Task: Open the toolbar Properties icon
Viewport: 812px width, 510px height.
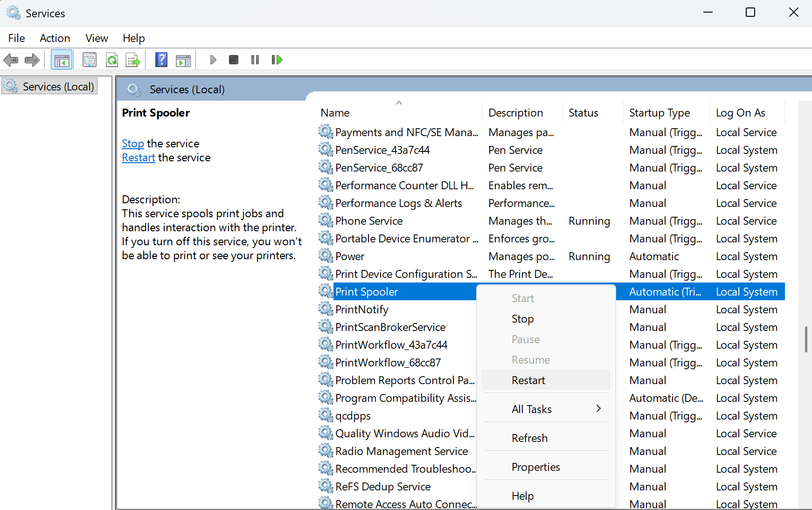Action: (x=89, y=60)
